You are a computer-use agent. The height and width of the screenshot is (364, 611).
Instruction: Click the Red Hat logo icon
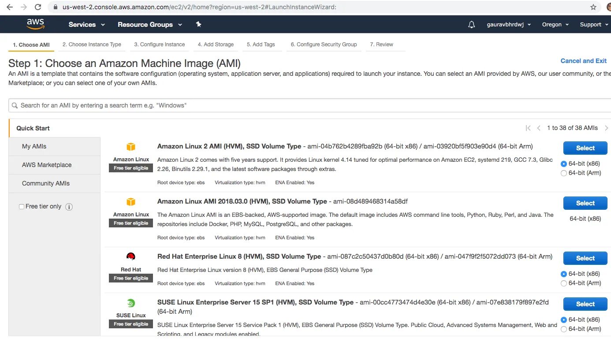[x=131, y=256]
